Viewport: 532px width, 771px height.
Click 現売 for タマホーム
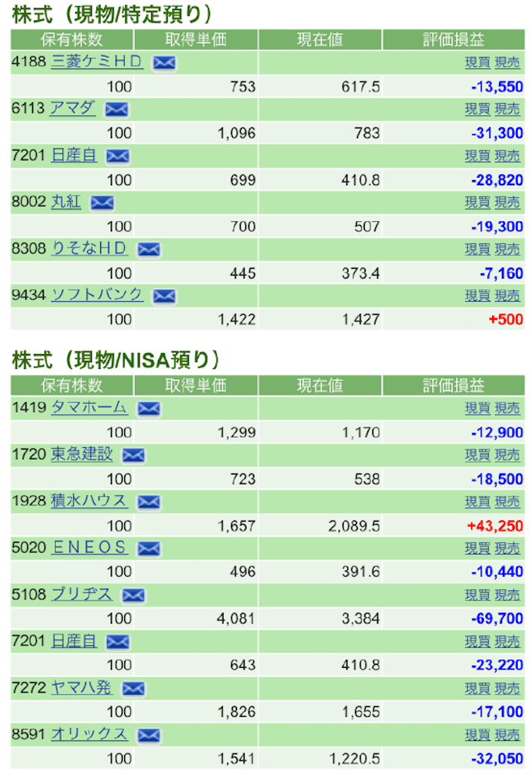(507, 409)
